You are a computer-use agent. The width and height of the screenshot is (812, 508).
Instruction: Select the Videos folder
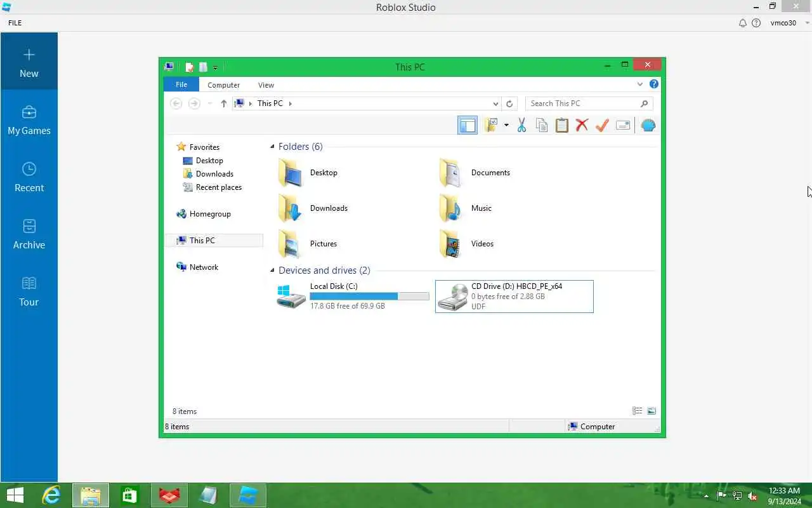(x=466, y=244)
